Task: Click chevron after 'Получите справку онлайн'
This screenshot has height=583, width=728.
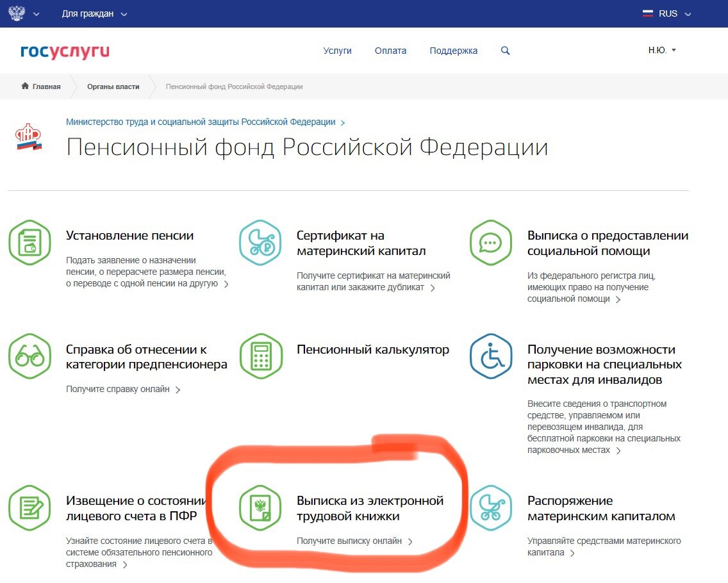Action: (178, 390)
